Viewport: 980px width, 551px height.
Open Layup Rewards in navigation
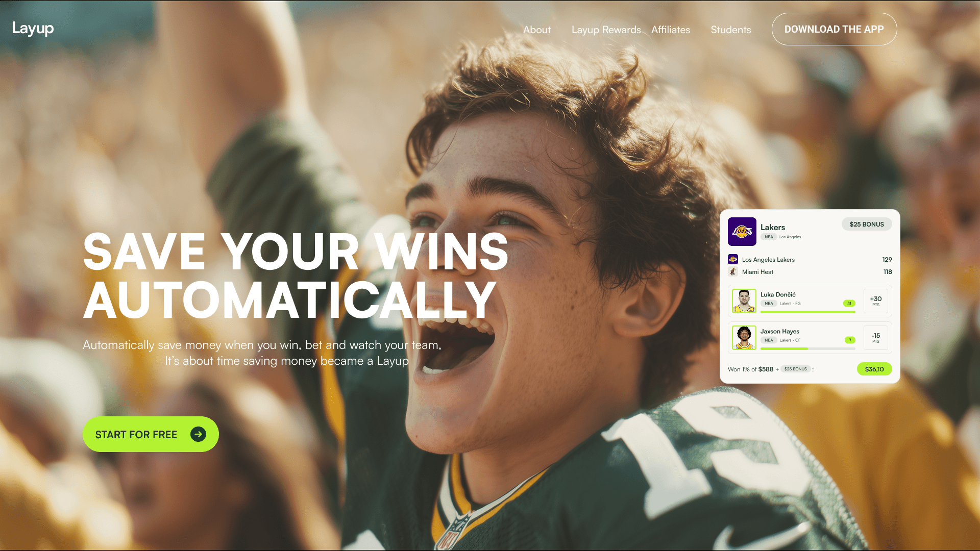coord(606,30)
